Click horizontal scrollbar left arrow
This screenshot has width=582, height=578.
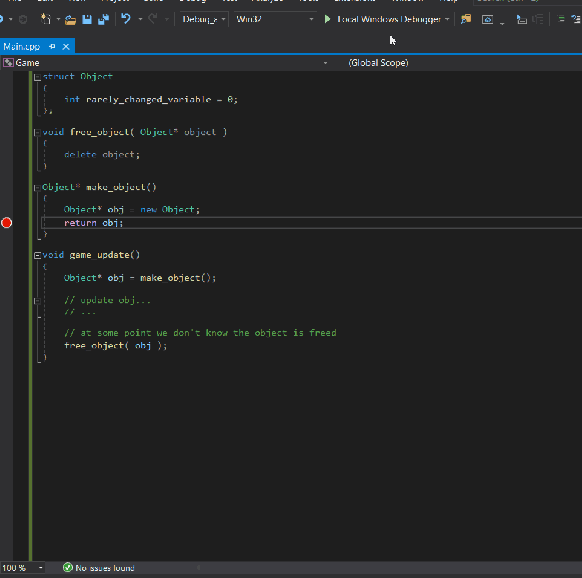[x=198, y=568]
